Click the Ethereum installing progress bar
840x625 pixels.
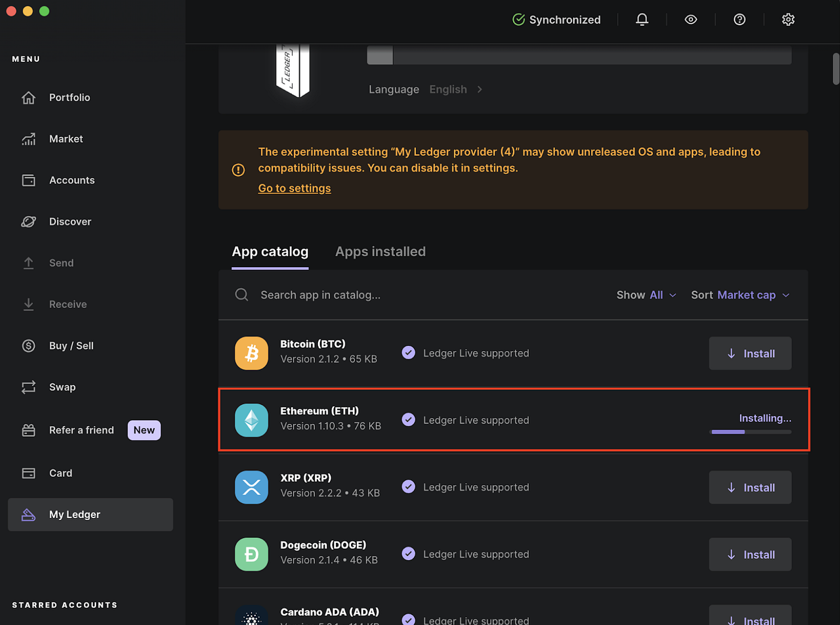click(x=751, y=432)
